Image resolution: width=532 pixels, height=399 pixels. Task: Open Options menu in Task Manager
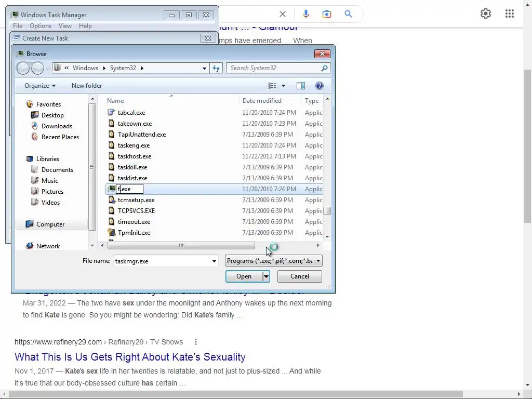coord(41,26)
